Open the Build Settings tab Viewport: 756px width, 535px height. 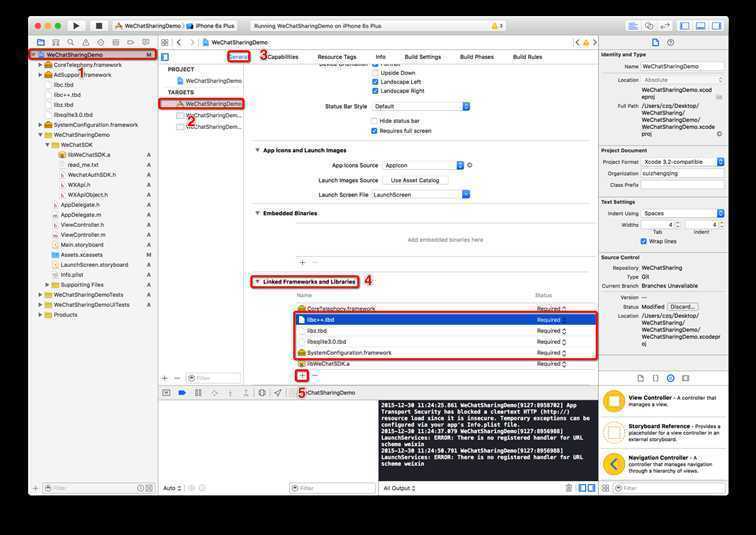423,57
